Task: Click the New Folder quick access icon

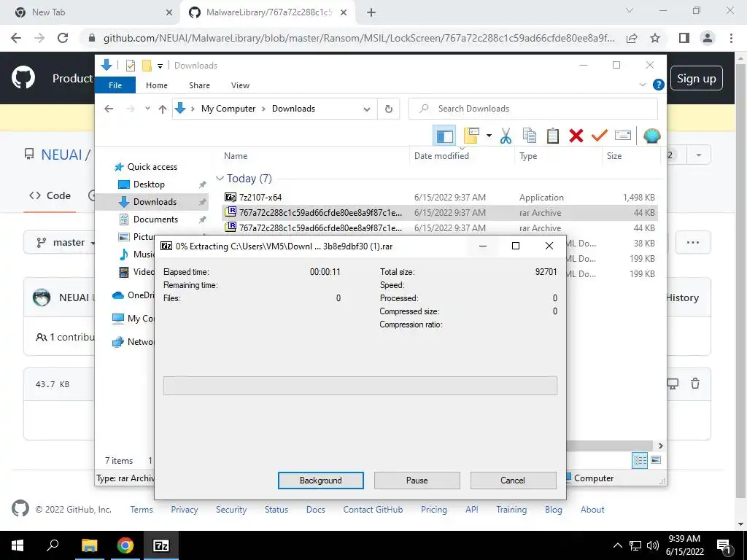Action: click(147, 65)
